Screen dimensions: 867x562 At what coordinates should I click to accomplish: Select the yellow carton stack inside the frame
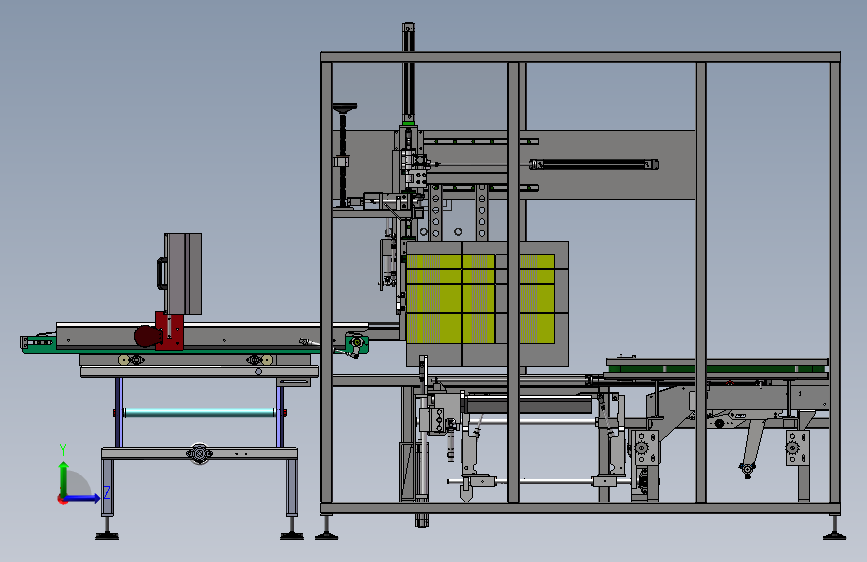click(480, 299)
